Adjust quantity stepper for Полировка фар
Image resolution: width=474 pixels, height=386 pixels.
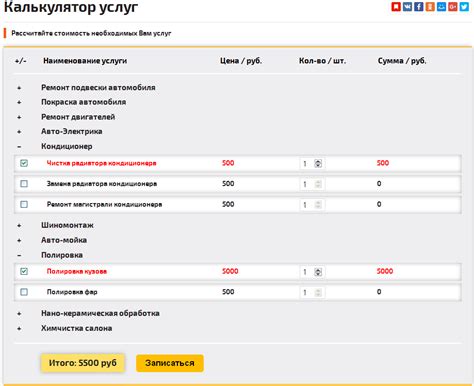click(318, 292)
